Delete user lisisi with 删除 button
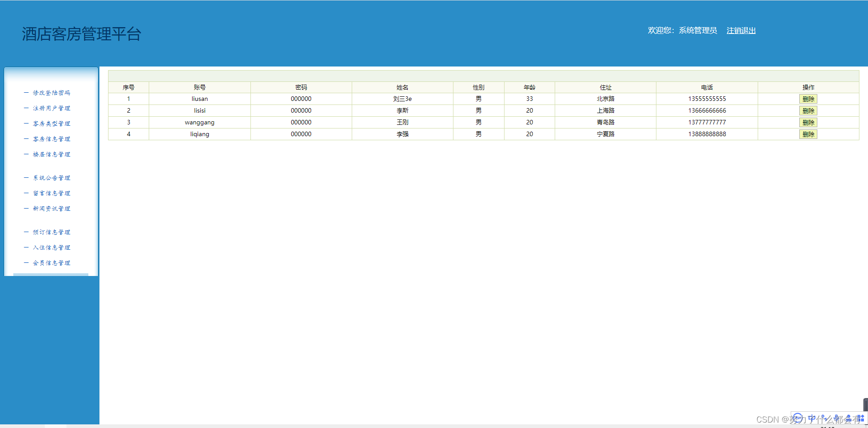Screen dimensions: 868x428 [808, 111]
